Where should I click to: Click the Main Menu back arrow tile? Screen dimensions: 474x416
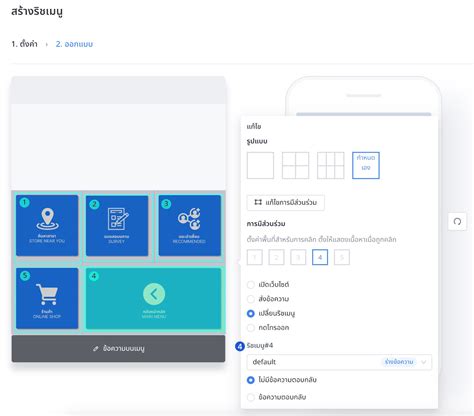(153, 298)
